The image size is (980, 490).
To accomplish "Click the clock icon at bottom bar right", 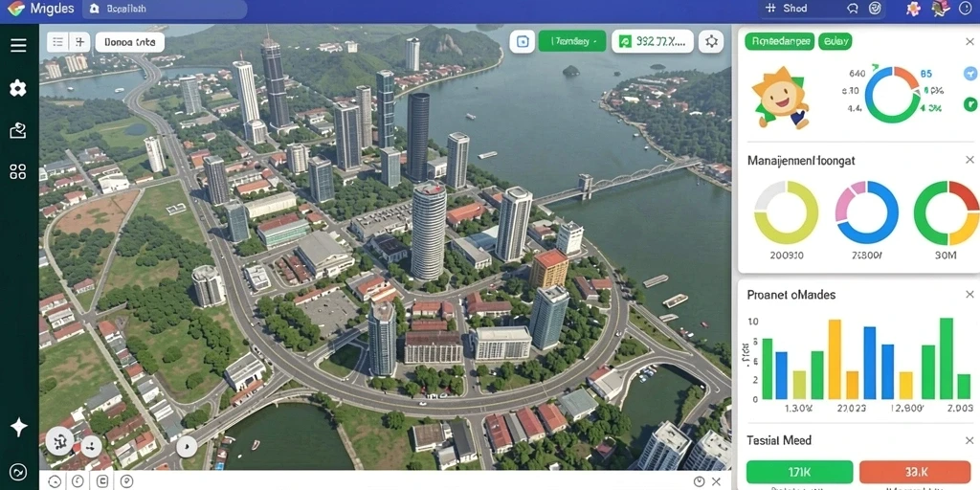I will click(x=700, y=481).
